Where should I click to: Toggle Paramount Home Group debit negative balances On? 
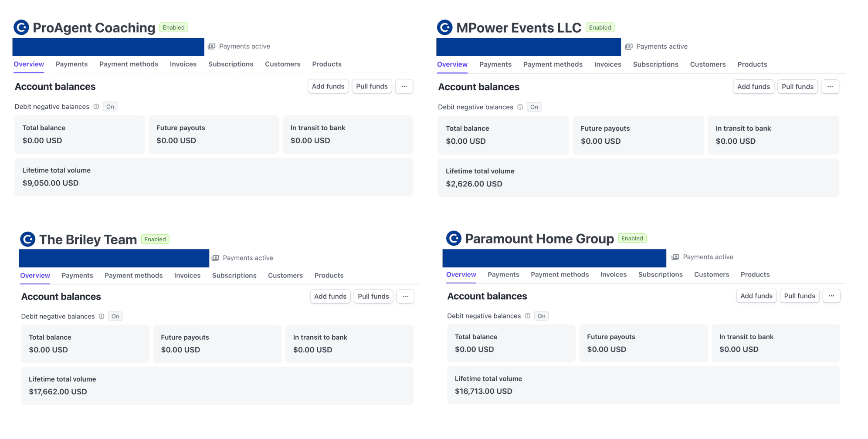pyautogui.click(x=541, y=316)
